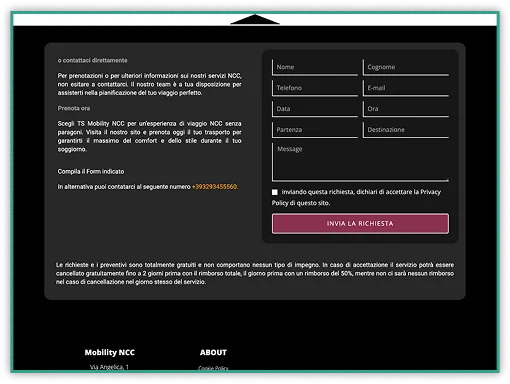This screenshot has height=384, width=510.
Task: Click the Prenota ora subheading
Action: pos(74,108)
